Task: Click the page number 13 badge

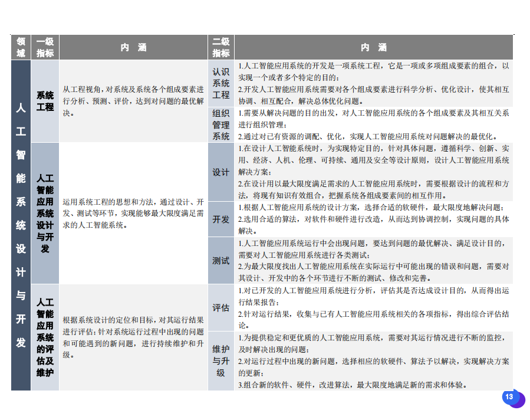Action: coord(509,397)
